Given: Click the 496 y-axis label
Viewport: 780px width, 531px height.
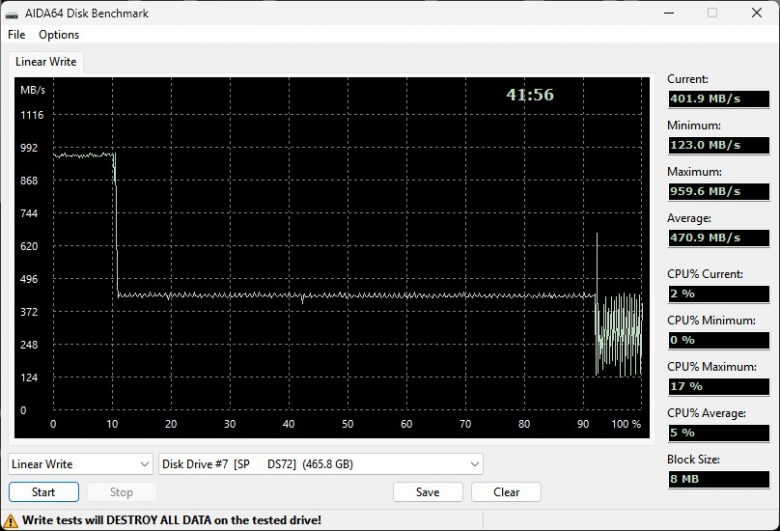Looking at the screenshot, I should tap(29, 279).
